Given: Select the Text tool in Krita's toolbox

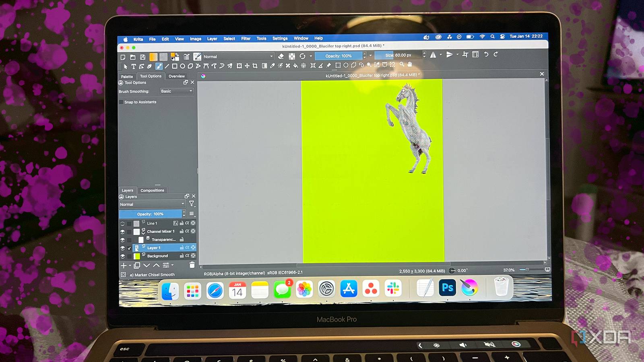Looking at the screenshot, I should pos(133,66).
